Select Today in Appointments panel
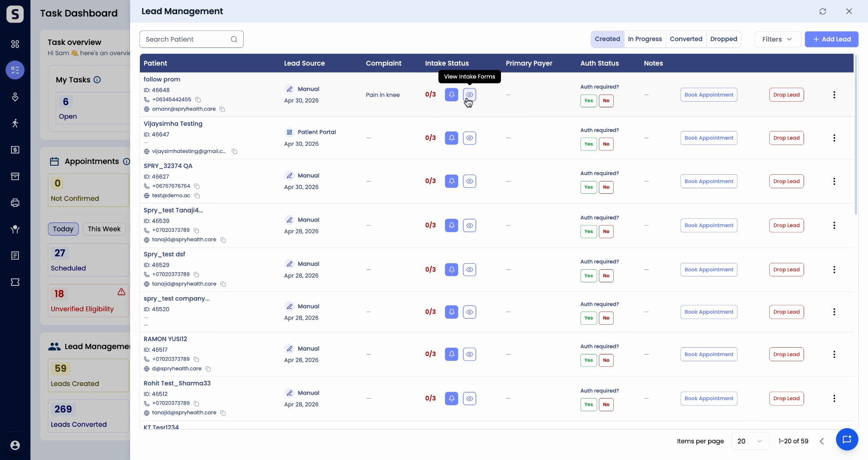The width and height of the screenshot is (868, 460). point(63,229)
